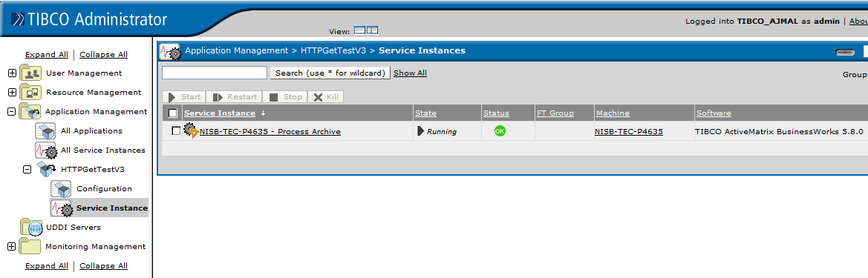Sort by the State column header
Screen dimensions: 868x278
(x=425, y=113)
